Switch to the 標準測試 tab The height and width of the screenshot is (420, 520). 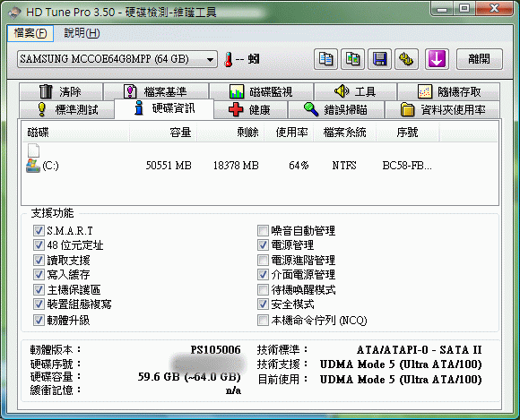(67, 109)
